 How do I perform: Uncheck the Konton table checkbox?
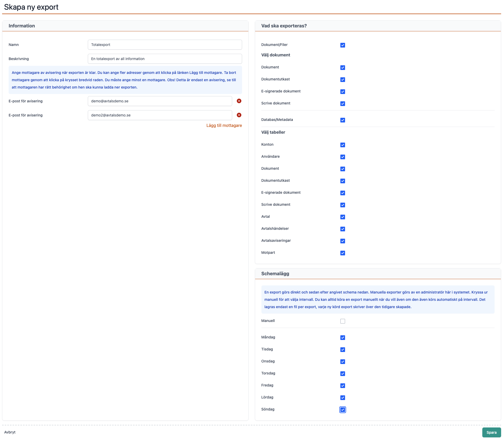click(342, 145)
